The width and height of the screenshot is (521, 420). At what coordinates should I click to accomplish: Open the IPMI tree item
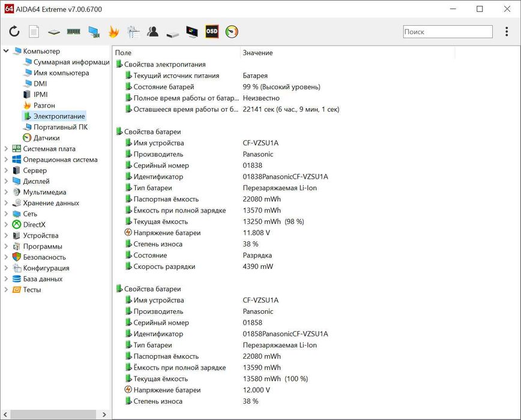tap(35, 95)
